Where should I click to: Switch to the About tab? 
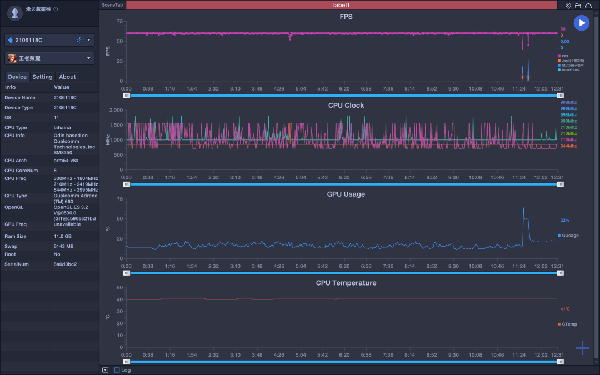click(67, 77)
